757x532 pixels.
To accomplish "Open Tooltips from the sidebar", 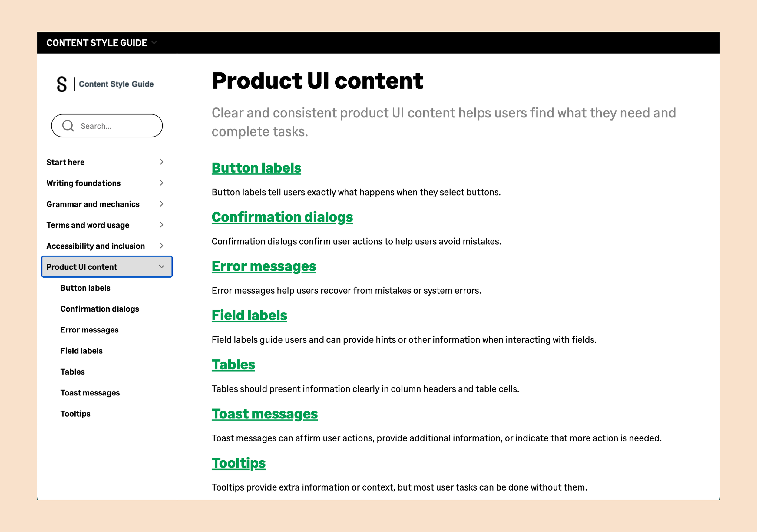I will point(75,414).
